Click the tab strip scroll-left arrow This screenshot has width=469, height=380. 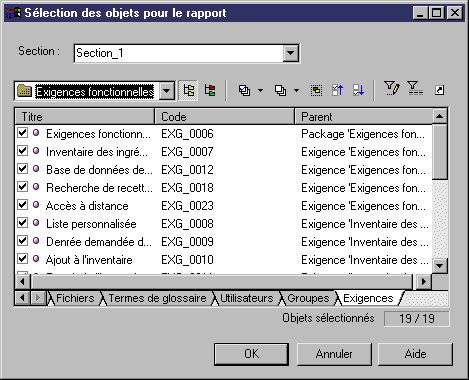tap(22, 298)
